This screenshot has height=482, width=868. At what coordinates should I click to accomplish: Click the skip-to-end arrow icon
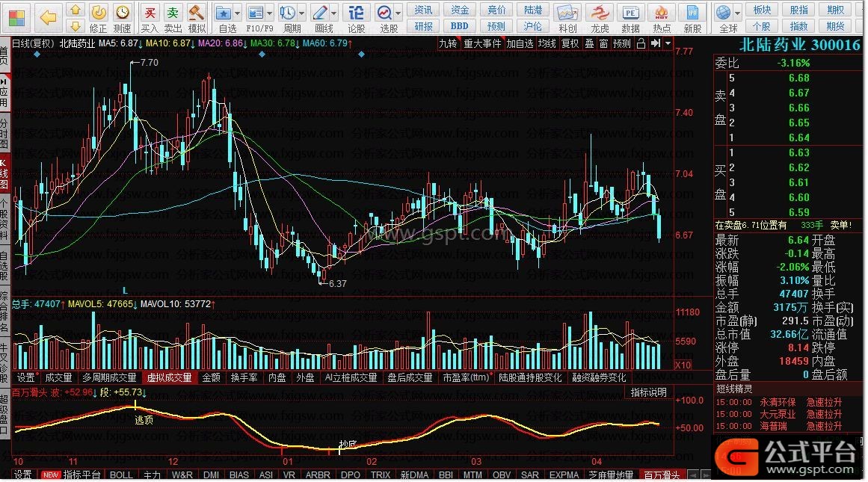click(656, 43)
